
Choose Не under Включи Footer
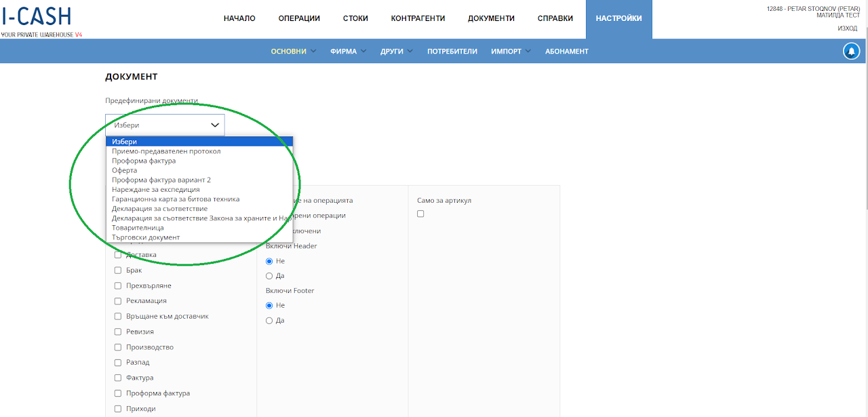[x=269, y=306]
